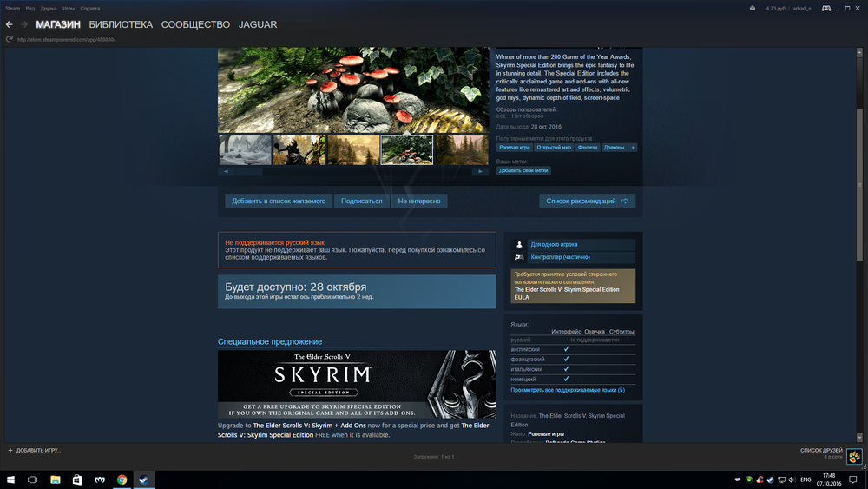Screen dimensions: 868x489
Task: Click ДОБАВИТЬ ИГРУ... at the bottom left
Action: point(39,450)
